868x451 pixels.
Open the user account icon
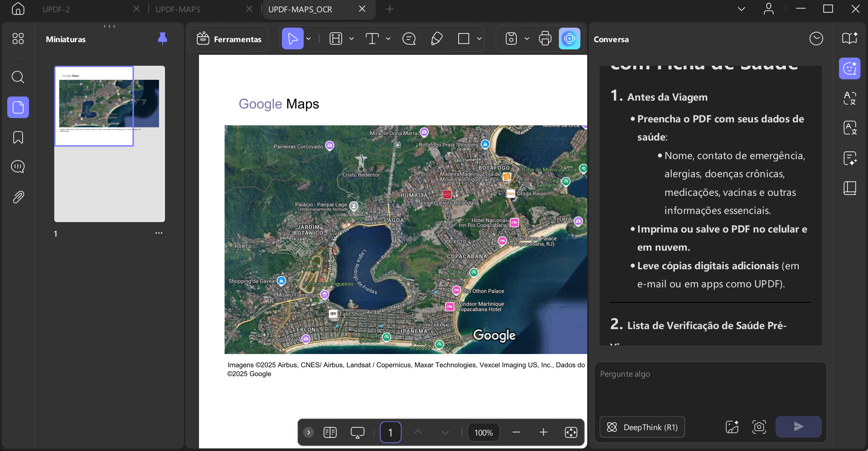(x=769, y=9)
